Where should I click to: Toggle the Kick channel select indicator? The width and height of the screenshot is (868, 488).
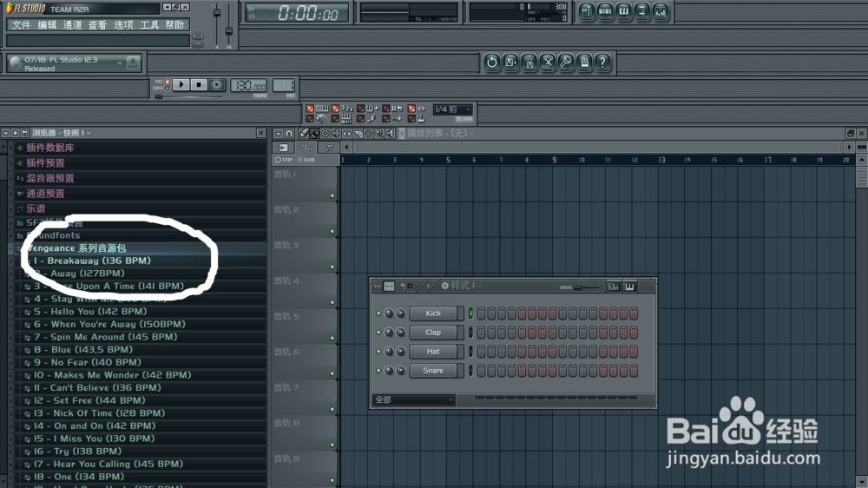(x=471, y=313)
